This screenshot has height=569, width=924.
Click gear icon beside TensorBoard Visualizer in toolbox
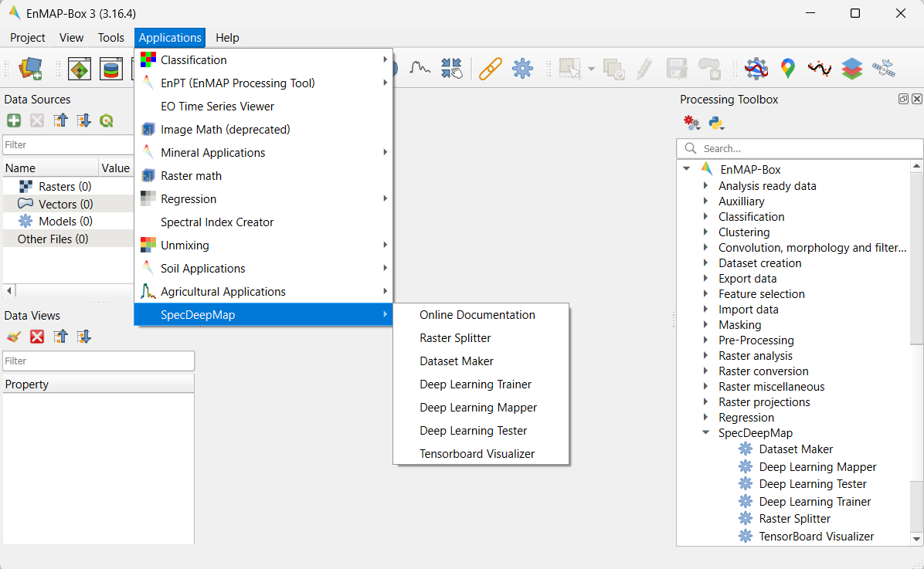746,536
